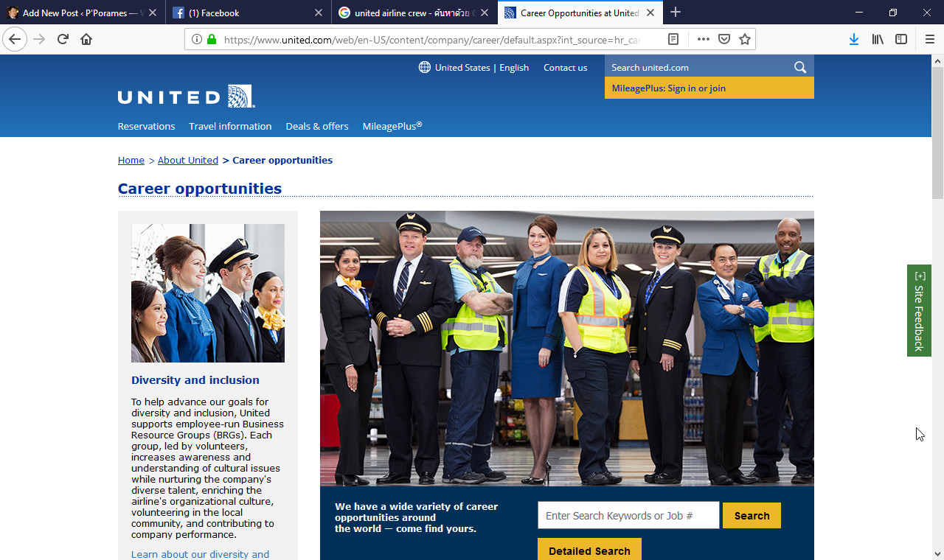Click the browser forward arrow

coord(39,39)
